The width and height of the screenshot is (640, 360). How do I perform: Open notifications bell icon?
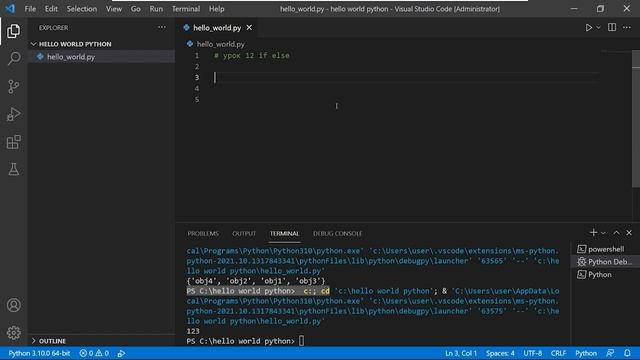pos(627,353)
